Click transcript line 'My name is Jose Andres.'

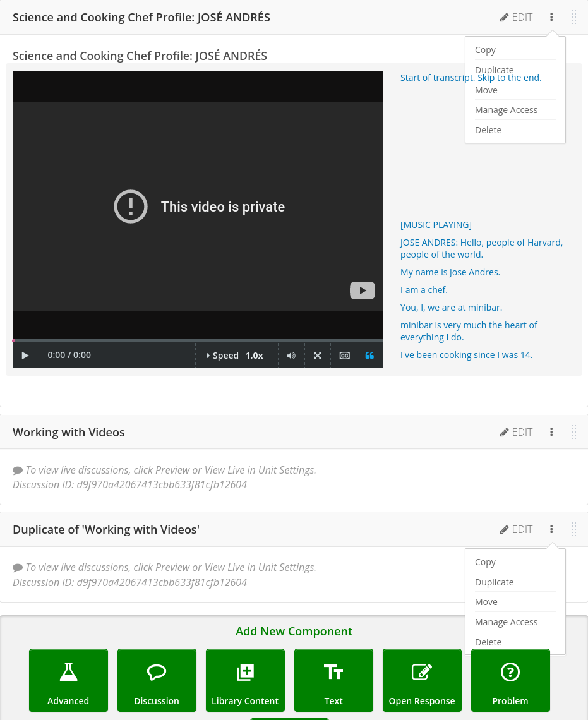(450, 272)
